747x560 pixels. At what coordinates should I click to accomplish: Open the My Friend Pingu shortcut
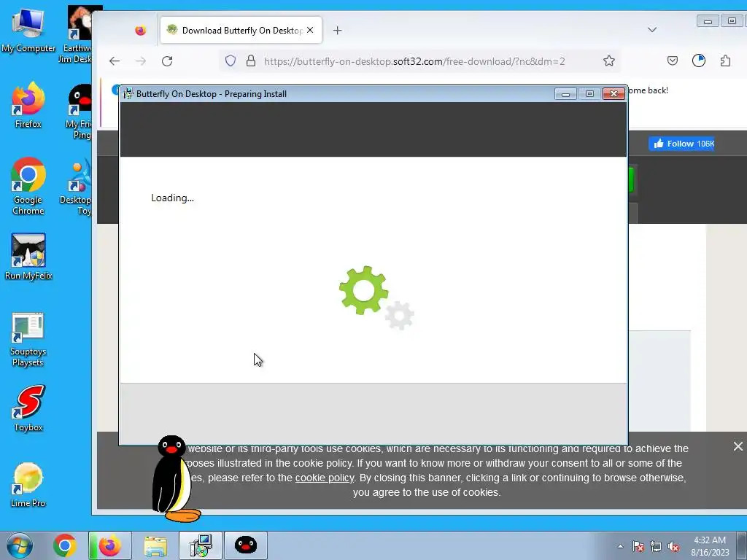(x=79, y=112)
